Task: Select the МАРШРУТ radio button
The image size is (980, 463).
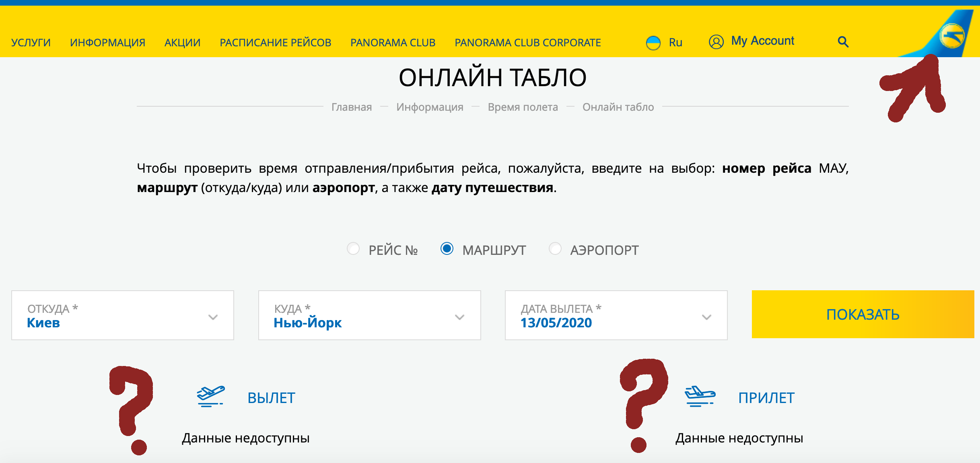Action: [x=447, y=248]
